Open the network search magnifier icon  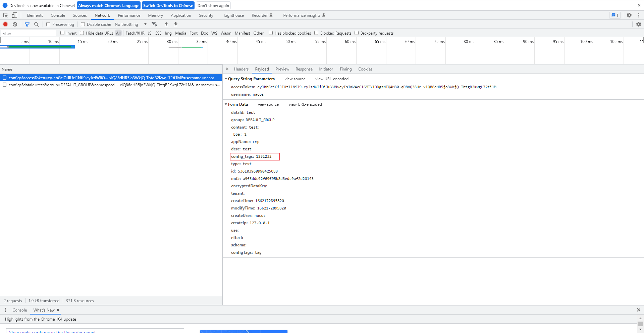pyautogui.click(x=37, y=24)
